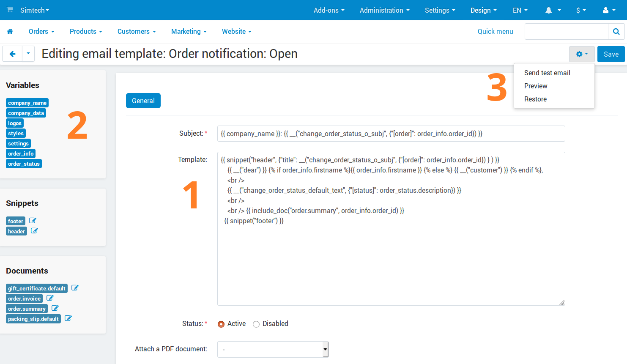
Task: Edit packing_slip.default document icon
Action: 68,318
